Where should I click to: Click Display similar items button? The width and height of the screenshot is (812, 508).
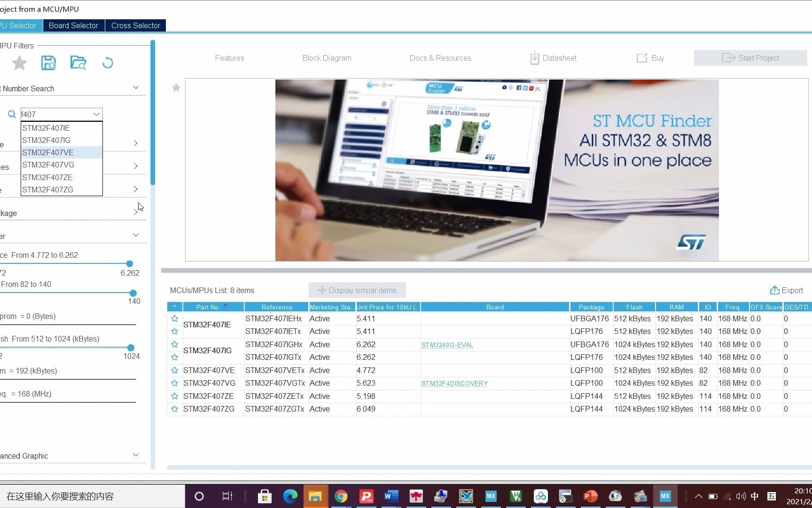tap(357, 290)
